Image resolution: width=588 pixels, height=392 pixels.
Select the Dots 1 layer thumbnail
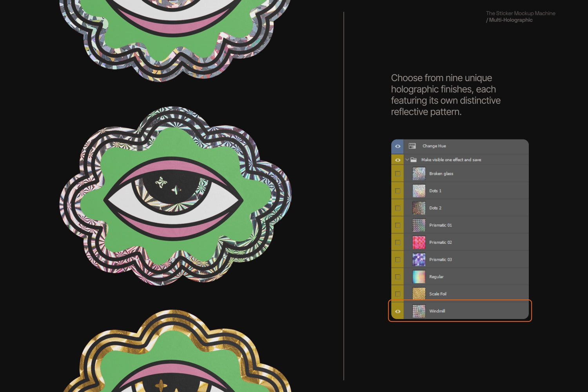419,191
